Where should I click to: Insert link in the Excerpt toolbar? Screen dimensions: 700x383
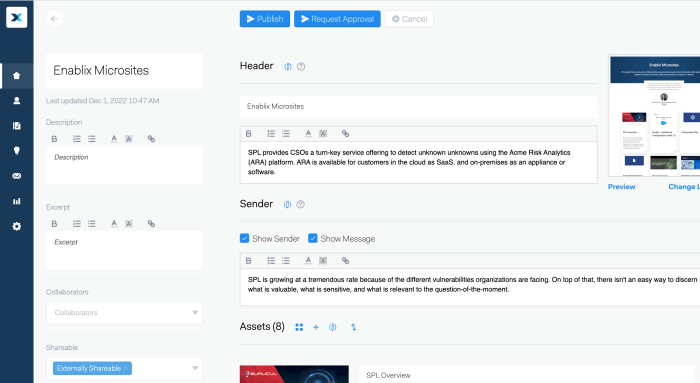pos(151,224)
